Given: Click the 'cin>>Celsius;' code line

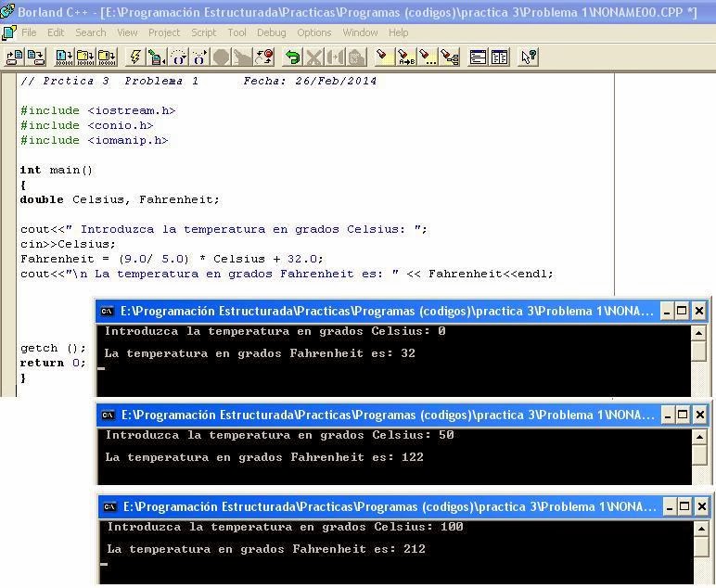Looking at the screenshot, I should point(68,244).
